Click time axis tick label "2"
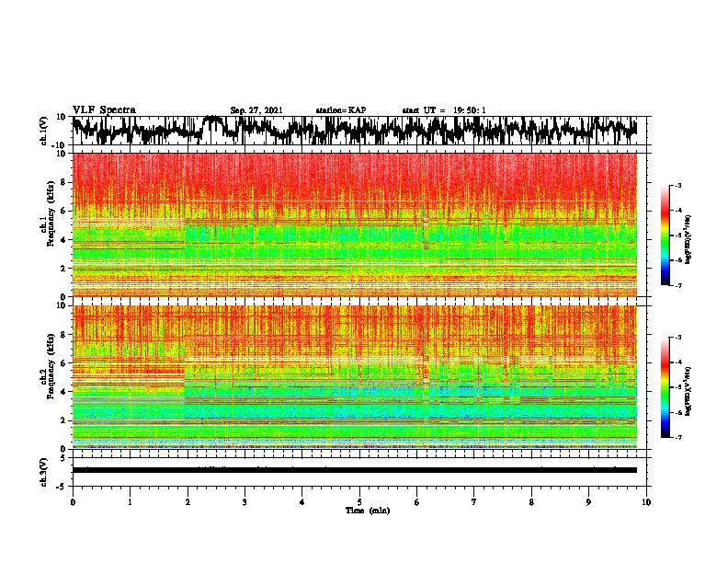This screenshot has height=563, width=728. pos(188,502)
